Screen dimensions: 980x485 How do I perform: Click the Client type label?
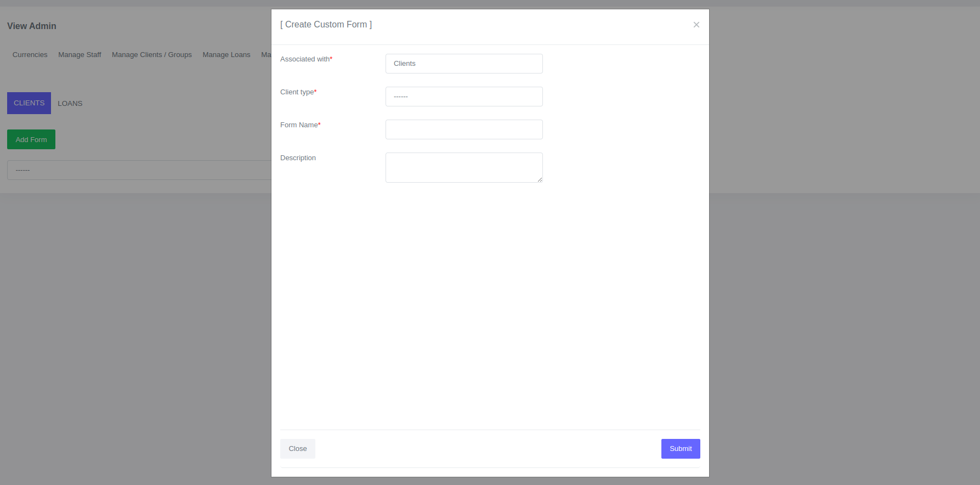click(297, 92)
